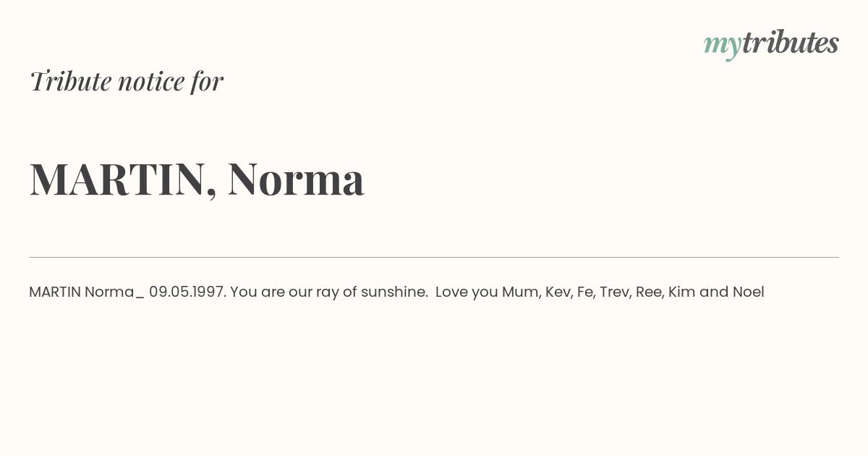
Task: Click the green 'my' part of logo
Action: (722, 45)
